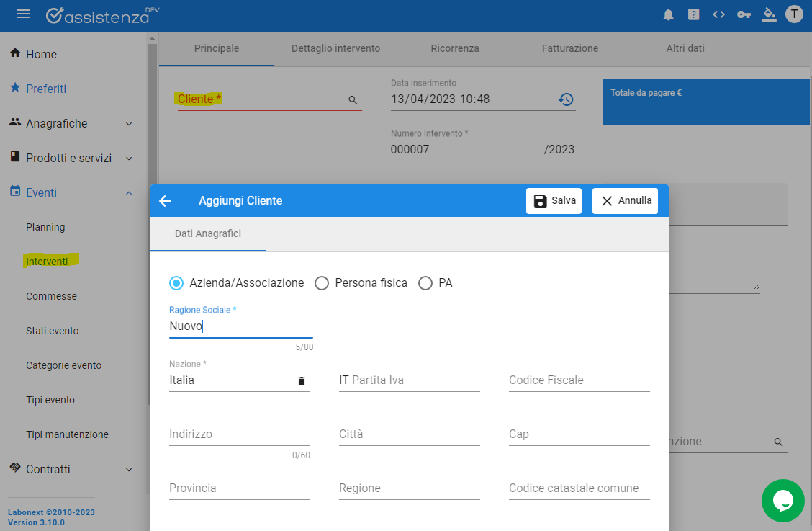Clear Nazione with the trash icon
This screenshot has width=812, height=531.
pos(302,381)
